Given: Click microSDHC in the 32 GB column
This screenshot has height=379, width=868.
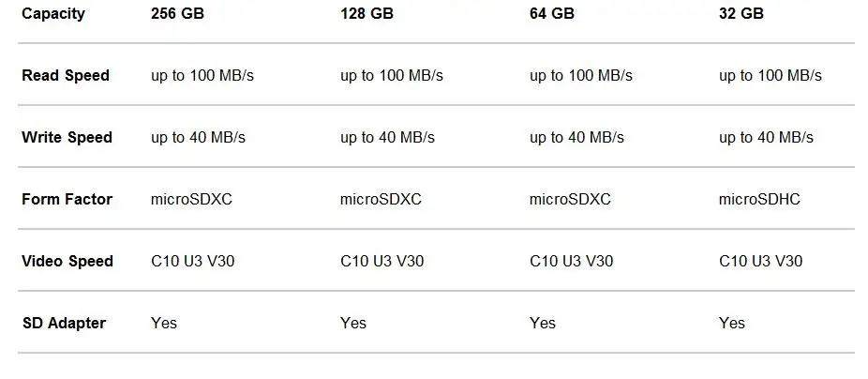Looking at the screenshot, I should [x=759, y=199].
